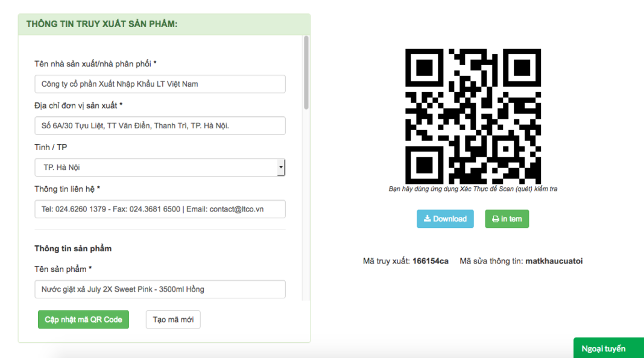The width and height of the screenshot is (644, 358).
Task: Click the Mã sửa thông tin label
Action: pyautogui.click(x=491, y=261)
